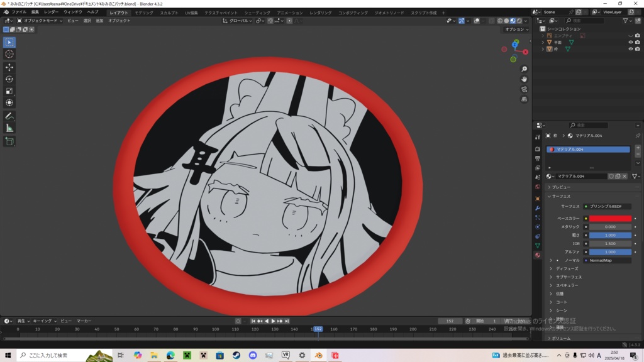
Task: Unlink マテリアル.004 with the X button
Action: (625, 177)
